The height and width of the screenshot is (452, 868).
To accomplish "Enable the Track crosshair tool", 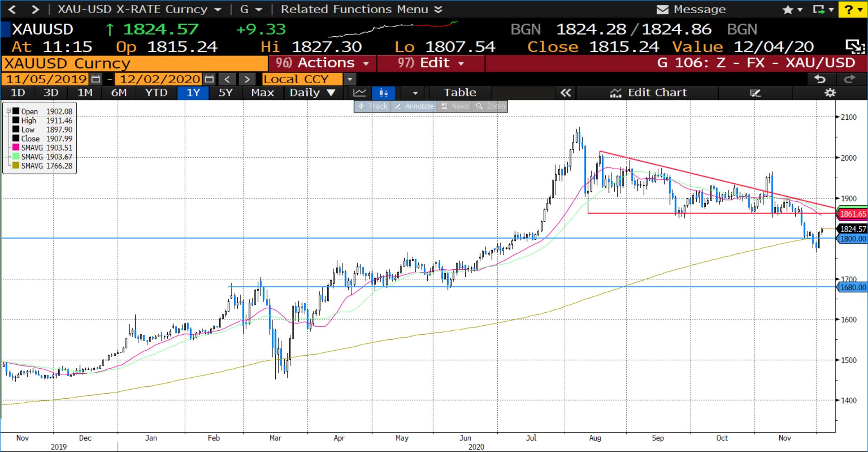I will point(373,106).
